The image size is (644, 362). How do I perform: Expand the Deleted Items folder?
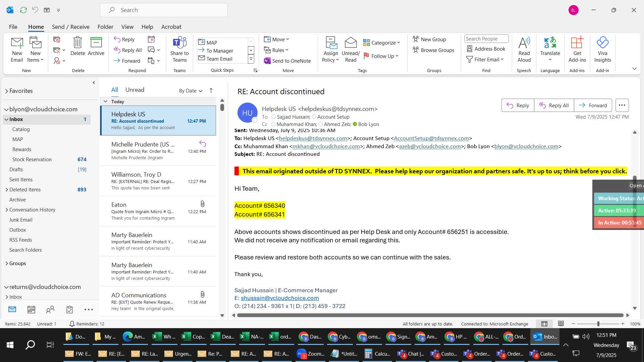point(6,189)
